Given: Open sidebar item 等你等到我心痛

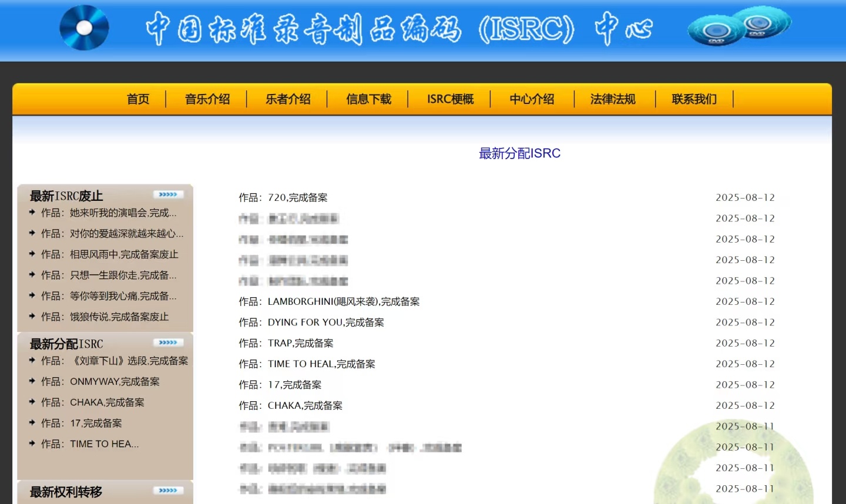Looking at the screenshot, I should point(109,296).
